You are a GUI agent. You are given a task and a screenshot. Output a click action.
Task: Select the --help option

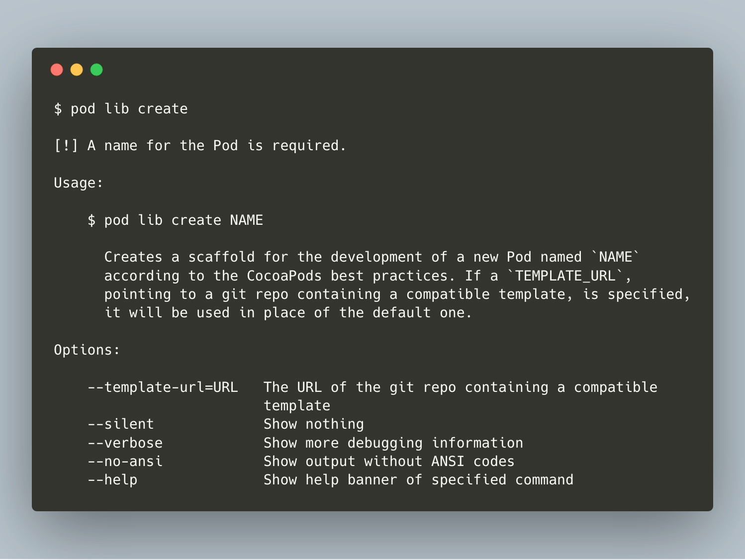pyautogui.click(x=112, y=480)
